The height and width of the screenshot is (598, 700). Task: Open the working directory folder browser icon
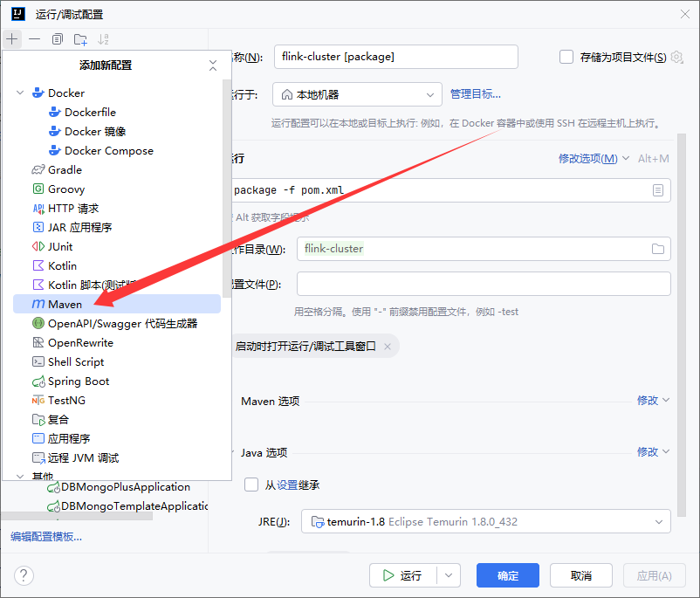pyautogui.click(x=658, y=249)
